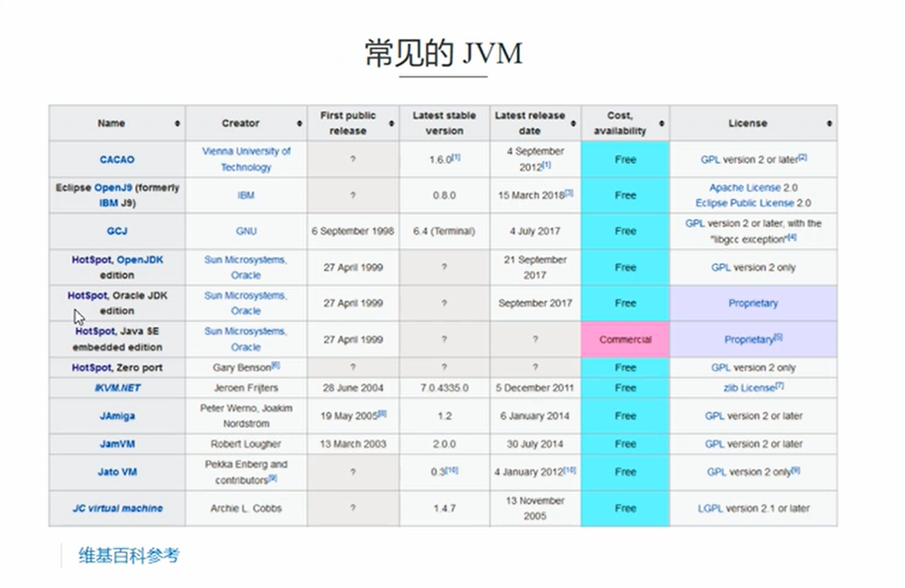Open the IKVM.NET link
Screen dimensions: 905x588
(118, 388)
